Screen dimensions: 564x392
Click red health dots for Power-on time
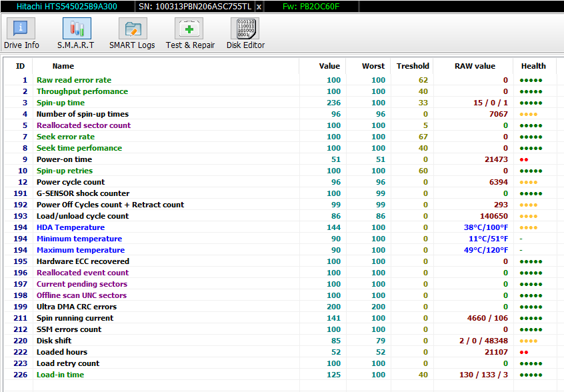coord(523,160)
